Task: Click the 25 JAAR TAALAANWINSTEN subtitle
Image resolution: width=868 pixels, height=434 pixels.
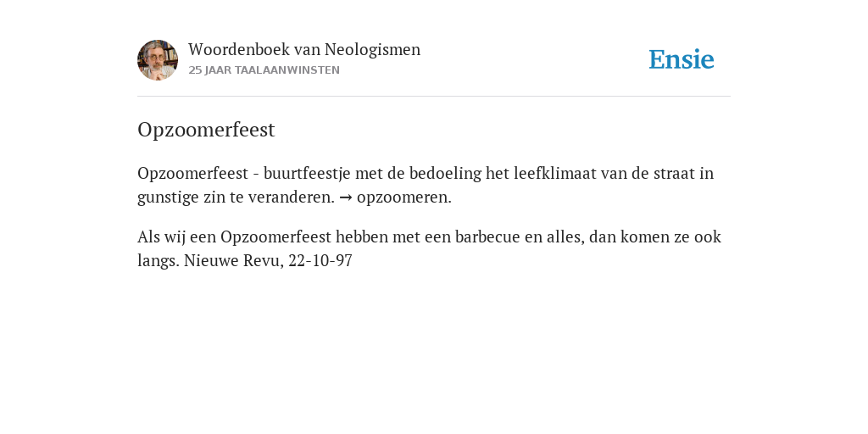Action: click(x=264, y=70)
